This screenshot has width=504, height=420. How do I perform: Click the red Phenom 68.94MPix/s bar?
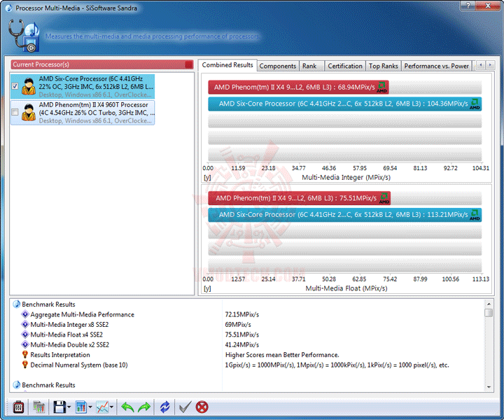(x=298, y=87)
